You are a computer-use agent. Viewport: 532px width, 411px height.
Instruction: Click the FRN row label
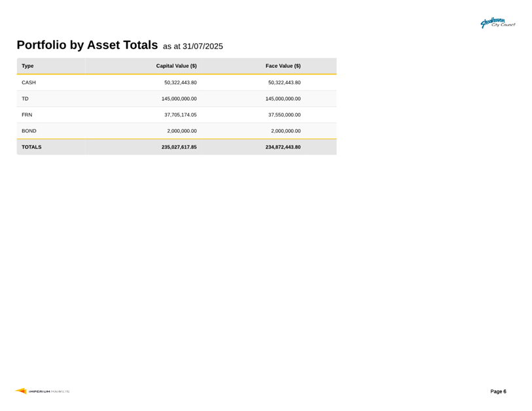pos(27,115)
